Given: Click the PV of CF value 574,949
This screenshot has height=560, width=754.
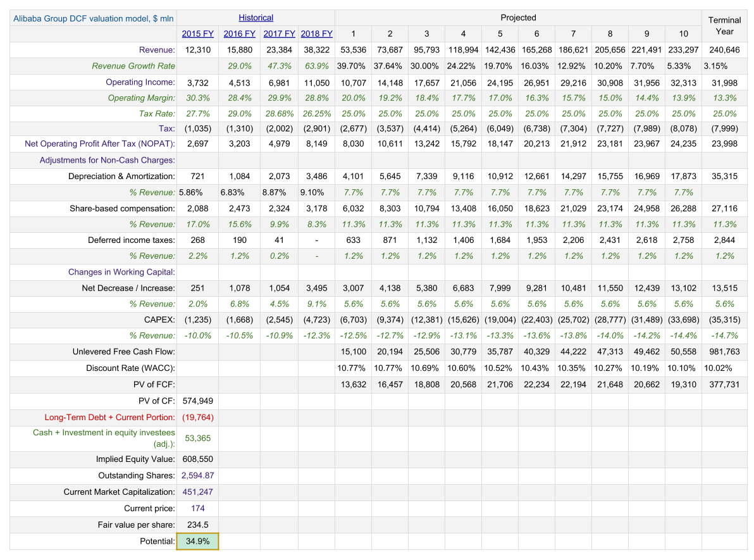Looking at the screenshot, I should coord(197,401).
